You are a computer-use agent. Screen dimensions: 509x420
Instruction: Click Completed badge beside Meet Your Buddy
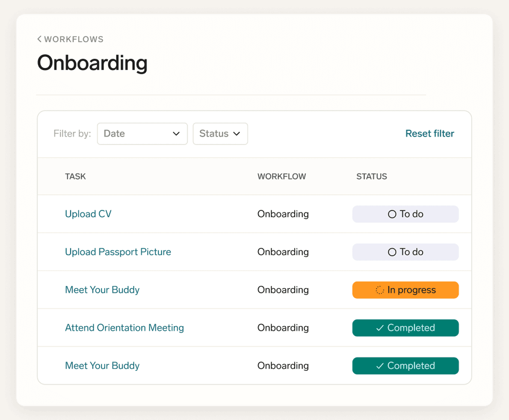tap(405, 366)
